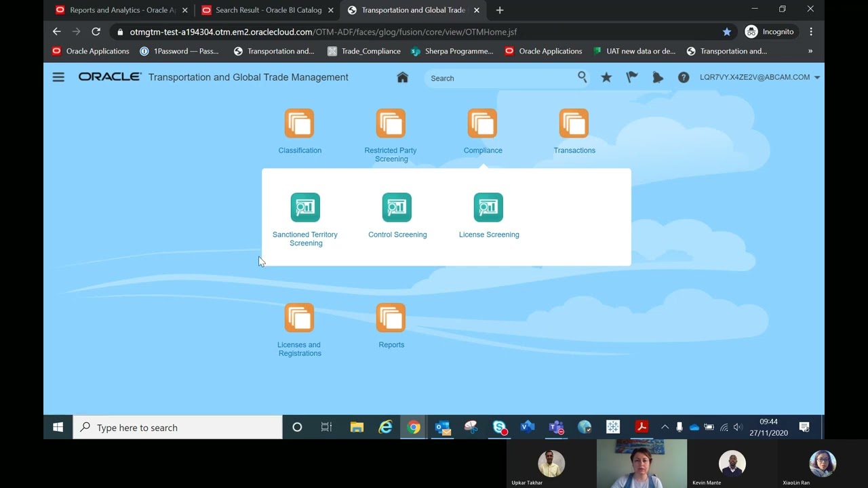Open the Help question mark icon
Viewport: 868px width, 488px height.
coord(684,77)
